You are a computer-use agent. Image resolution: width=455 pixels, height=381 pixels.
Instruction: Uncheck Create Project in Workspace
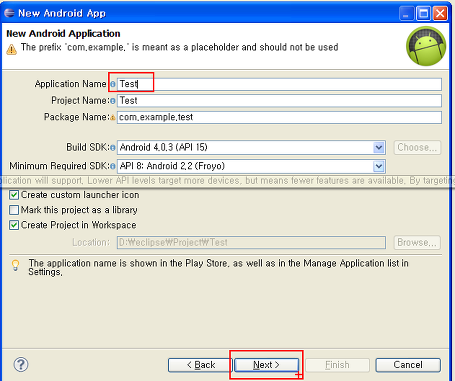pyautogui.click(x=14, y=225)
